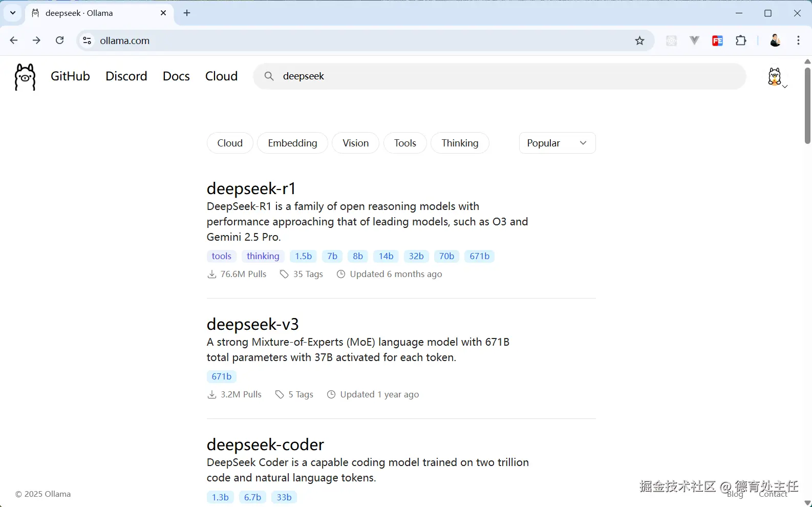Click the browser back arrow
Image resolution: width=812 pixels, height=507 pixels.
click(x=14, y=40)
